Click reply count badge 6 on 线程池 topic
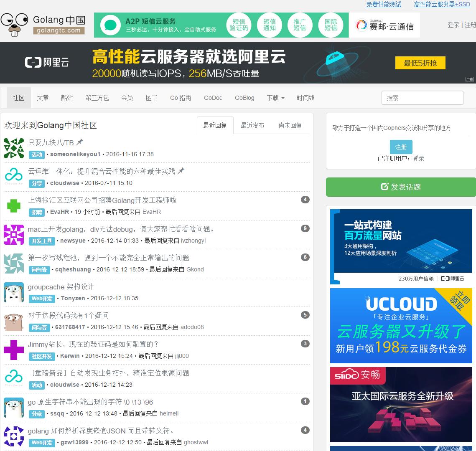Viewport: 476px width, 451px height. point(305,257)
